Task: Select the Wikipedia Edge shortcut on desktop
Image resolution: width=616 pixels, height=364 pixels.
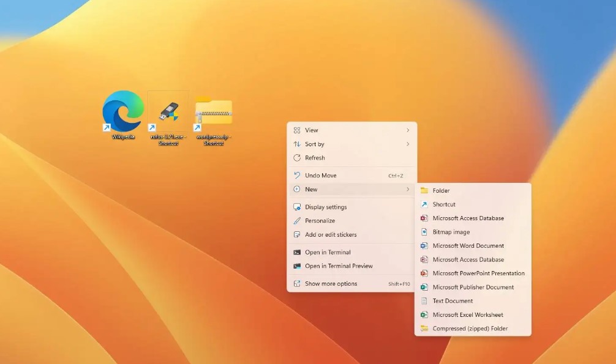Action: [123, 115]
